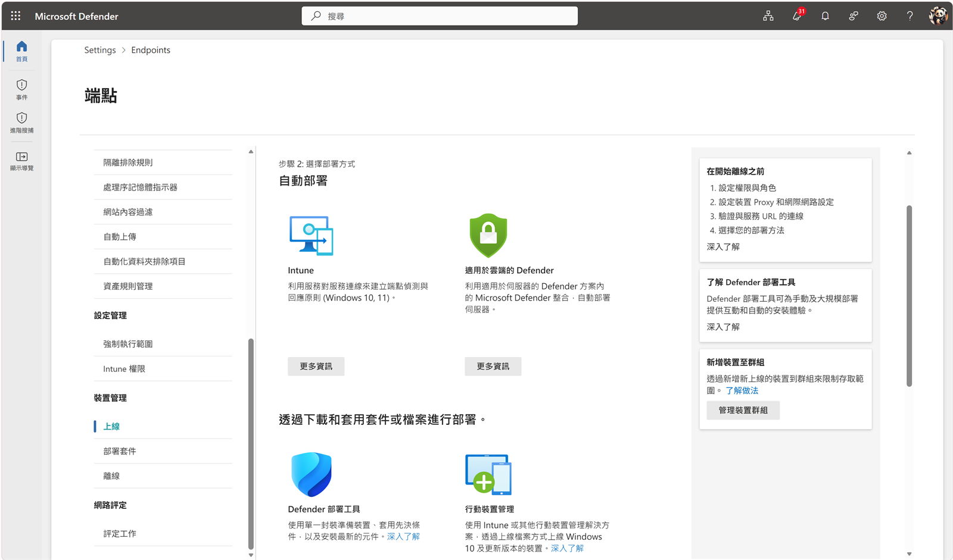This screenshot has width=953, height=560.
Task: Open the community people icon in header
Action: pyautogui.click(x=854, y=16)
